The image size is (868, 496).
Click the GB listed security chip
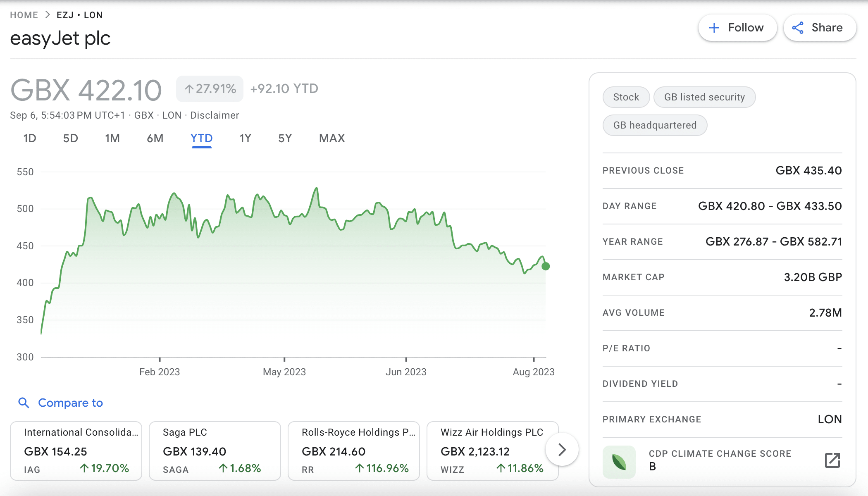pos(704,97)
